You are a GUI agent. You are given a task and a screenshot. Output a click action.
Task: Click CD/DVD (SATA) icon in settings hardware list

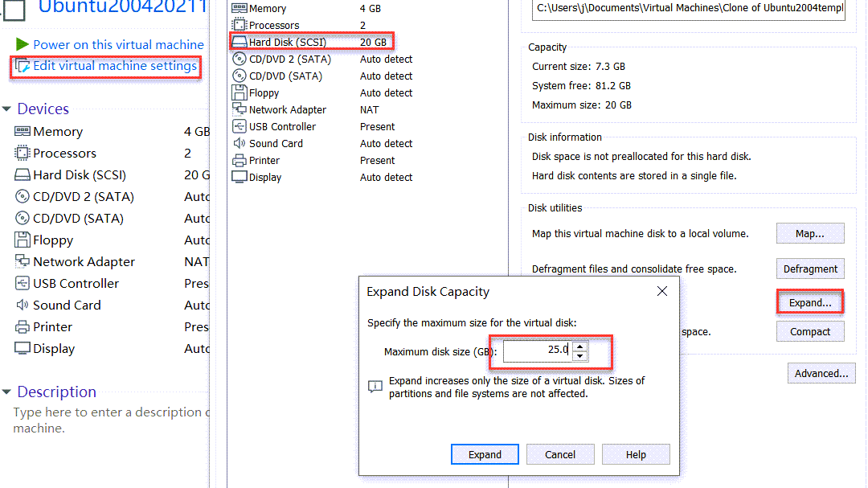pyautogui.click(x=240, y=76)
